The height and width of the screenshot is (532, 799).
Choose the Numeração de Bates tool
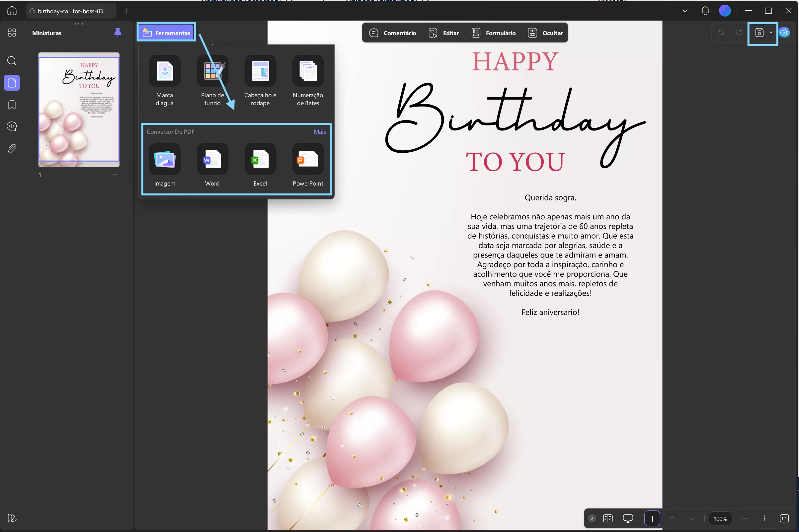tap(308, 81)
